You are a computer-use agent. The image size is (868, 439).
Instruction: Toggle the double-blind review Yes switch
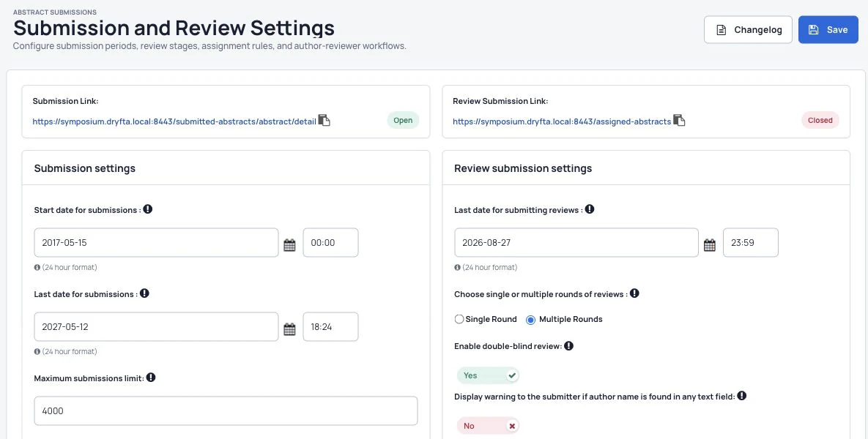[488, 375]
